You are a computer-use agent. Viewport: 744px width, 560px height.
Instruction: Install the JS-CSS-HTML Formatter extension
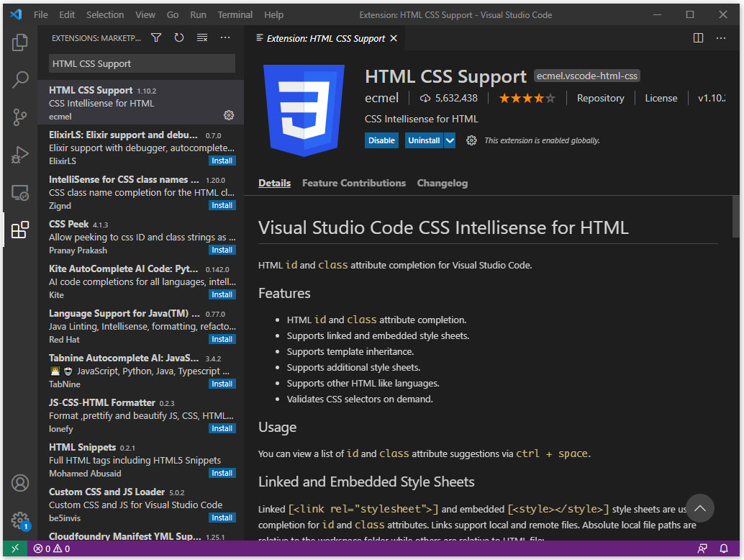click(222, 428)
